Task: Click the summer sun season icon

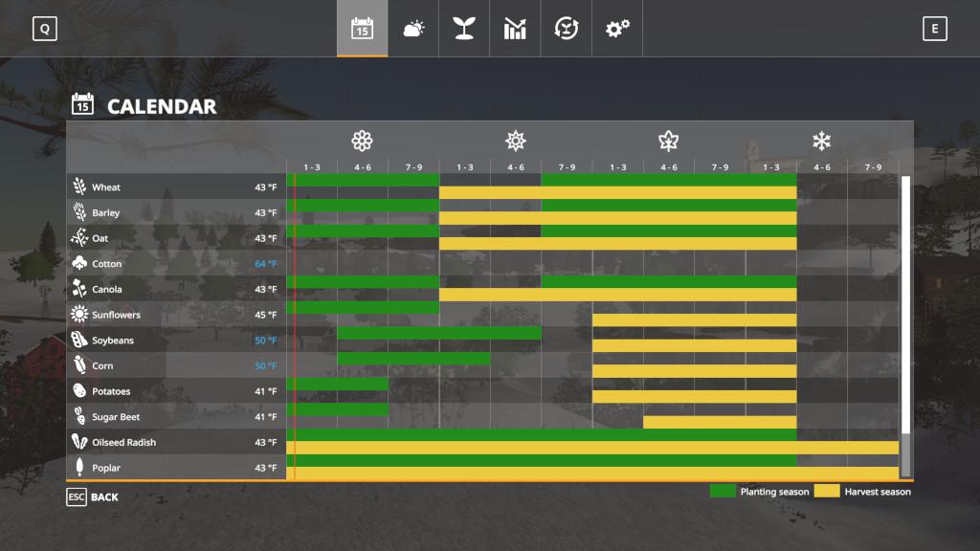Action: [516, 142]
